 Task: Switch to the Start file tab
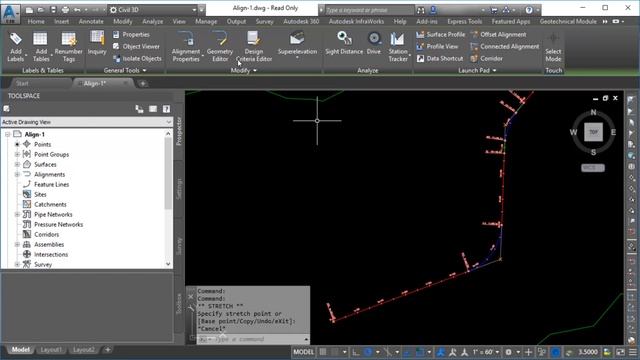[x=22, y=83]
